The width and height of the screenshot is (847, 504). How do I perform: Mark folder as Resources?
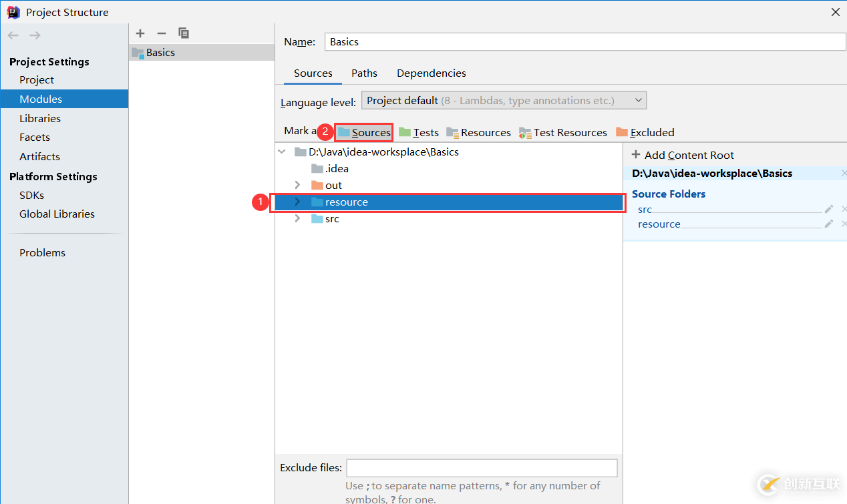click(x=478, y=132)
